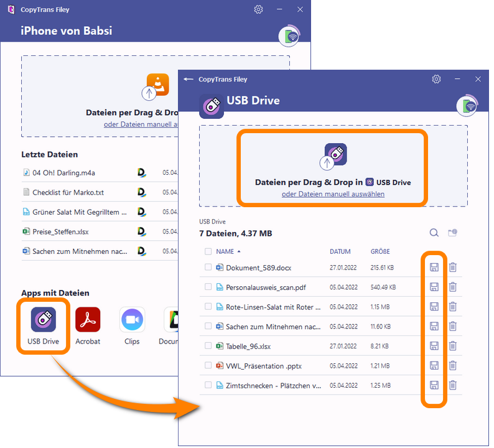Check the box for VWL_Präsentation .pptx

(208, 365)
